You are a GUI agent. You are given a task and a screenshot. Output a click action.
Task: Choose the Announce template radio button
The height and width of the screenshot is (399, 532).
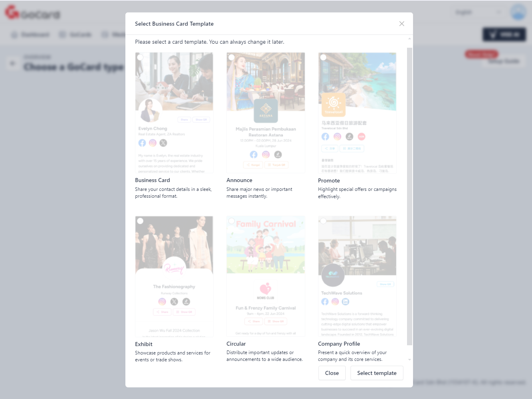click(232, 57)
